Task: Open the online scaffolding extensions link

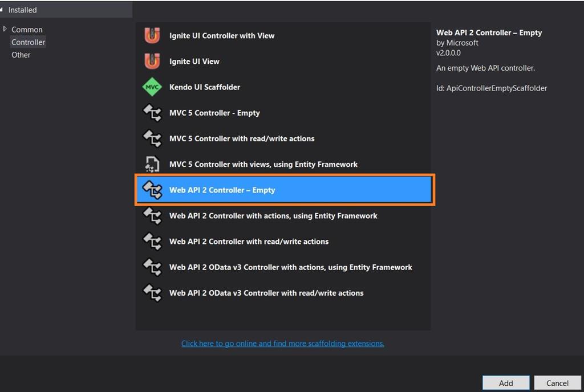Action: [x=283, y=343]
